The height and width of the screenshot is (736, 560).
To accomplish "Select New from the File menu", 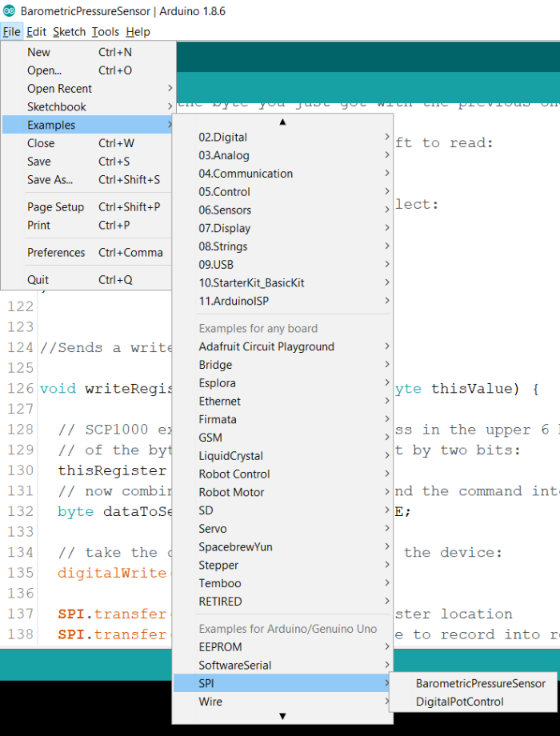I will click(x=38, y=52).
